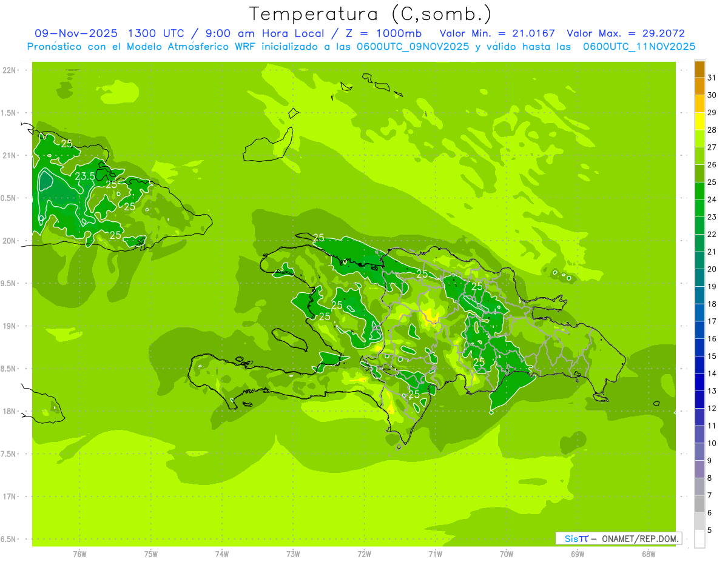Click the '21N' latitude axis label
This screenshot has height=562, width=728.
tap(10, 156)
